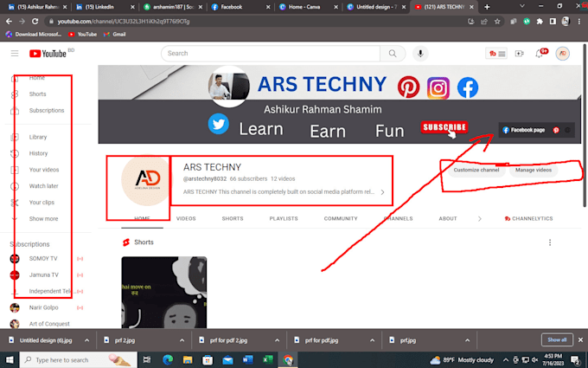Open the Shorts shelf three-dot menu
588x368 pixels.
pos(550,242)
